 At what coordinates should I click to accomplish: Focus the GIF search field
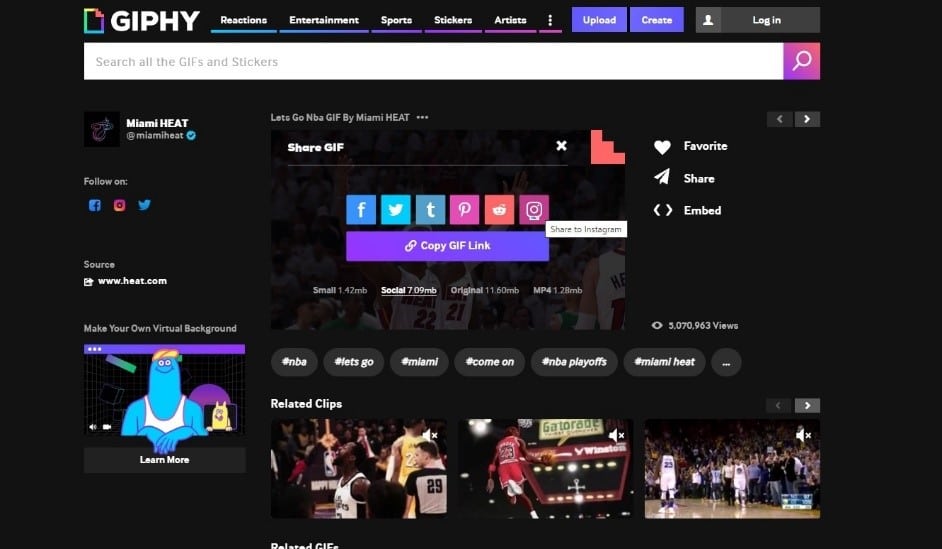tap(433, 61)
